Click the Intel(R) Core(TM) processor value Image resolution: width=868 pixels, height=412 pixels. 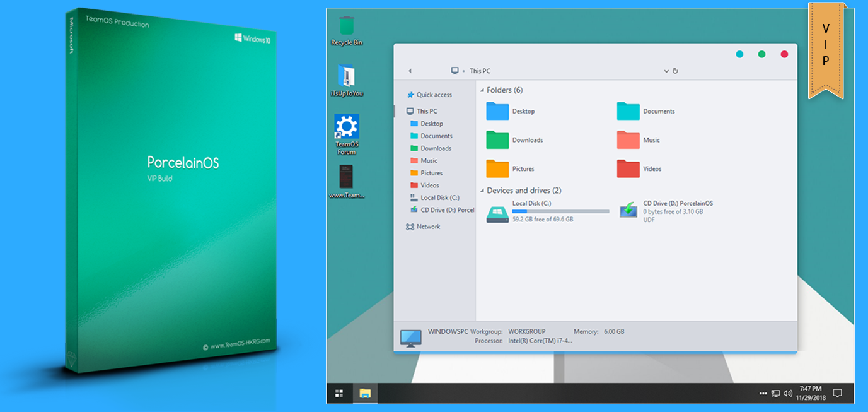click(x=540, y=341)
